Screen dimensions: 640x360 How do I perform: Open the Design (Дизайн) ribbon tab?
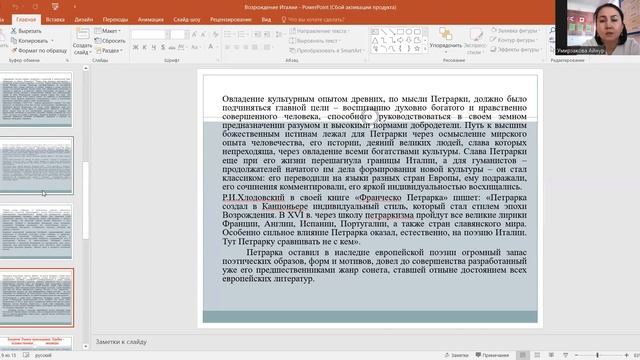tap(84, 20)
